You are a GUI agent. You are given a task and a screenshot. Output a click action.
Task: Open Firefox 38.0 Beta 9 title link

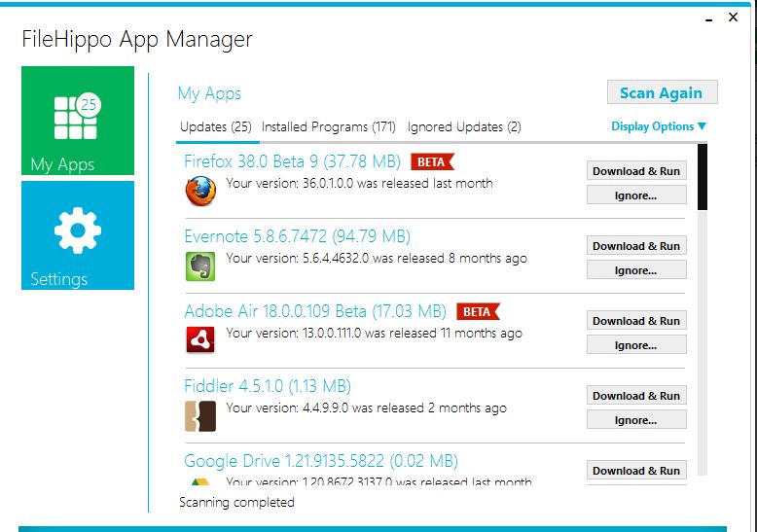pyautogui.click(x=293, y=161)
